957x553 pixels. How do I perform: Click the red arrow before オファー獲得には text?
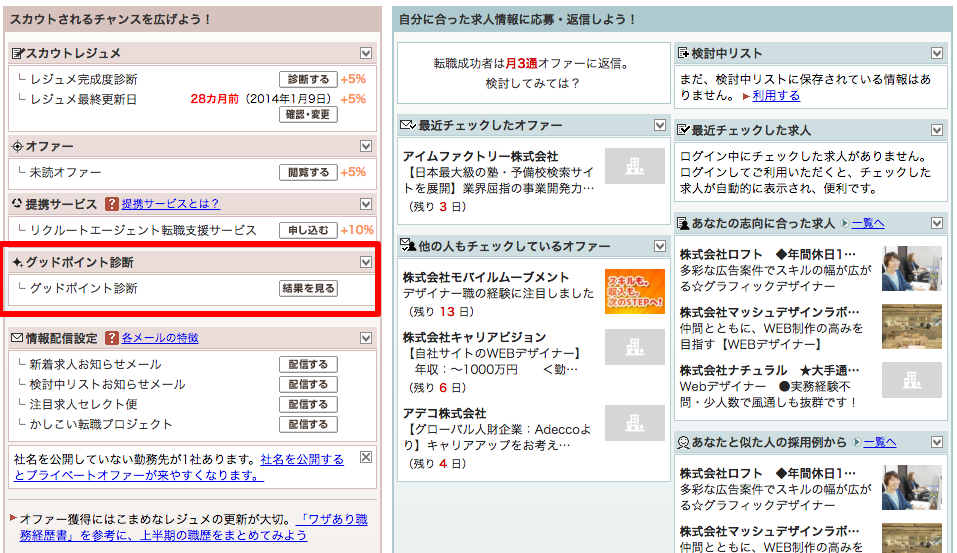click(x=13, y=518)
